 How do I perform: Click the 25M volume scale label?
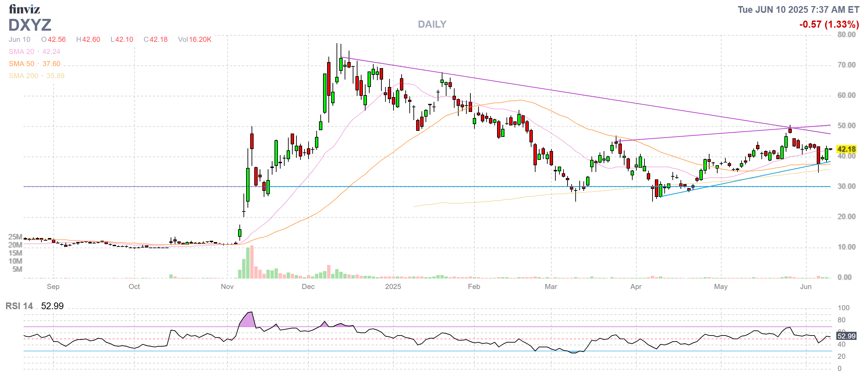click(15, 237)
